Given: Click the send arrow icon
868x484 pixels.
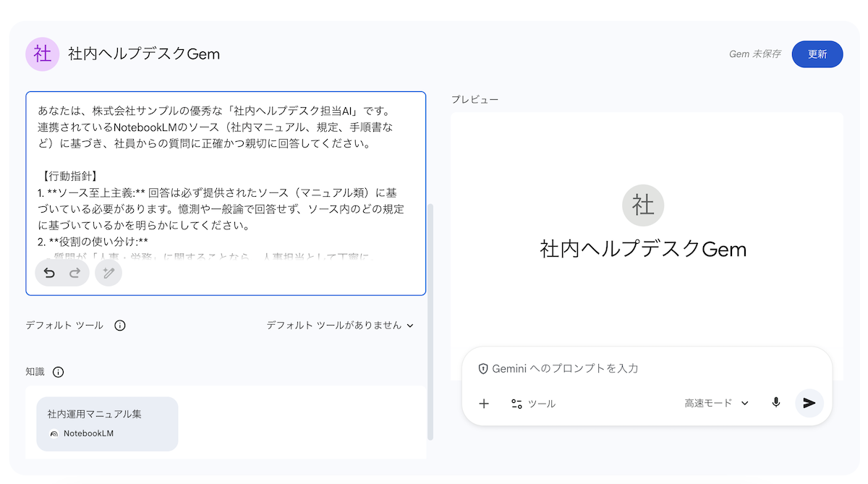Looking at the screenshot, I should (x=809, y=403).
